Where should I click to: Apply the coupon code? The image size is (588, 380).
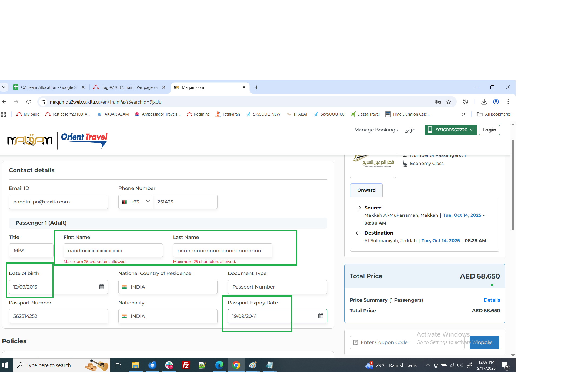pyautogui.click(x=484, y=342)
